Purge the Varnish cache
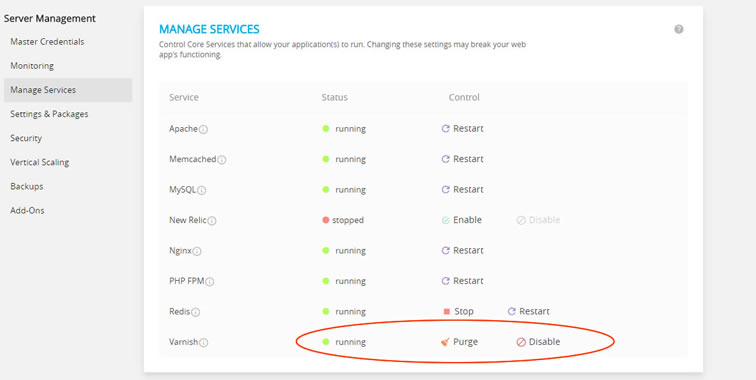Viewport: 756px width, 380px height. [459, 342]
